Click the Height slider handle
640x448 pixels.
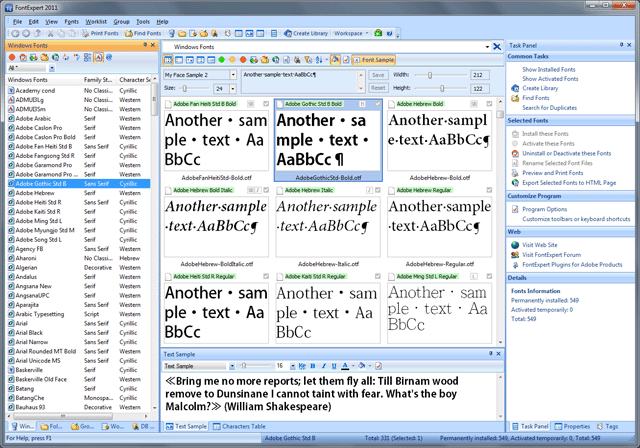[x=442, y=88]
